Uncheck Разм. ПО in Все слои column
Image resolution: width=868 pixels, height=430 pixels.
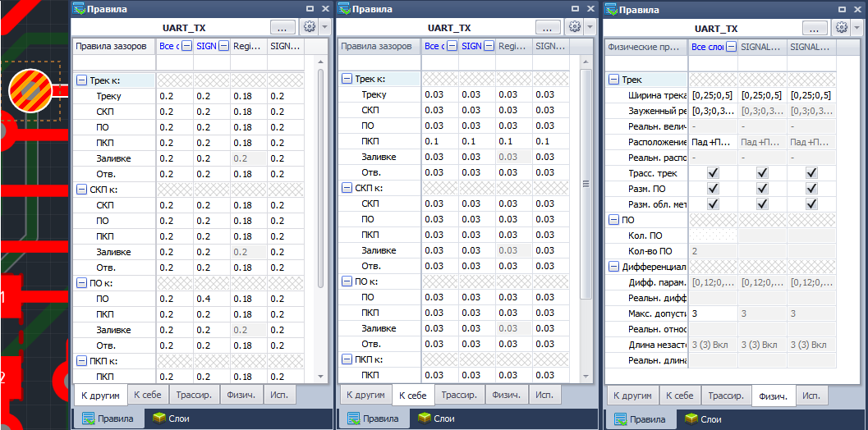pyautogui.click(x=713, y=189)
